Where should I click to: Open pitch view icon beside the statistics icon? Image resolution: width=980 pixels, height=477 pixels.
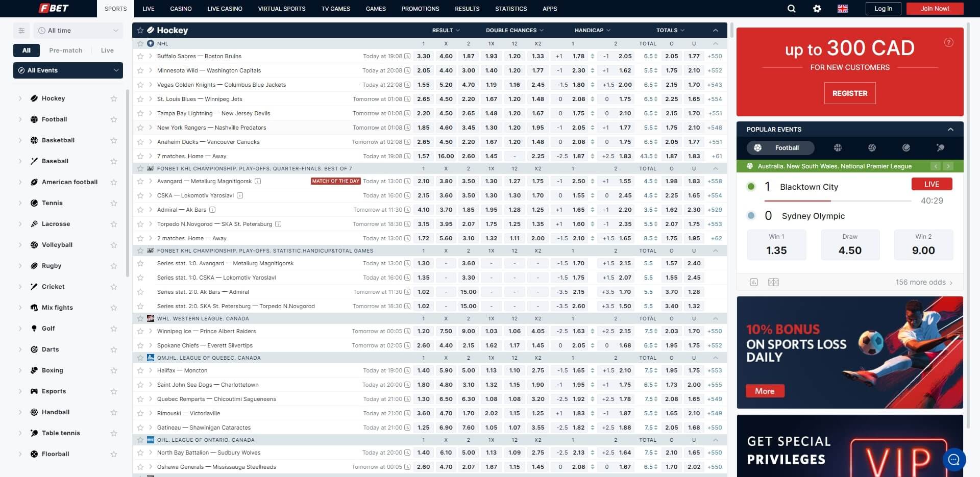click(x=773, y=282)
